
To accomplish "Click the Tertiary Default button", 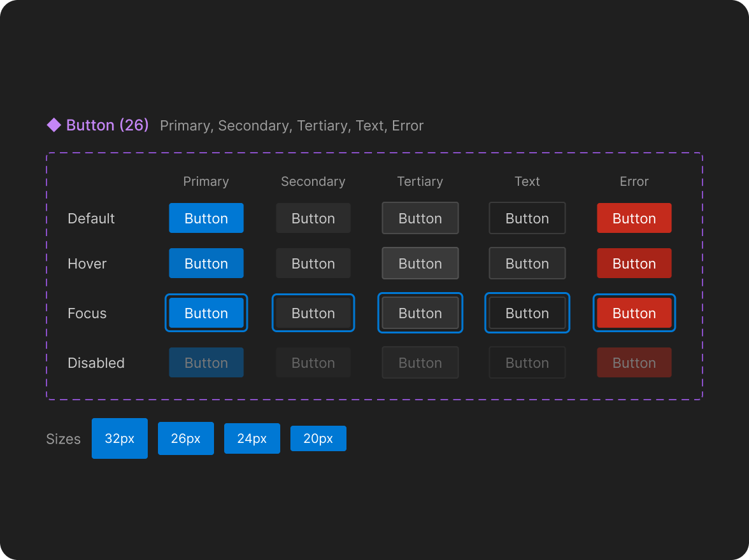I will (x=420, y=218).
